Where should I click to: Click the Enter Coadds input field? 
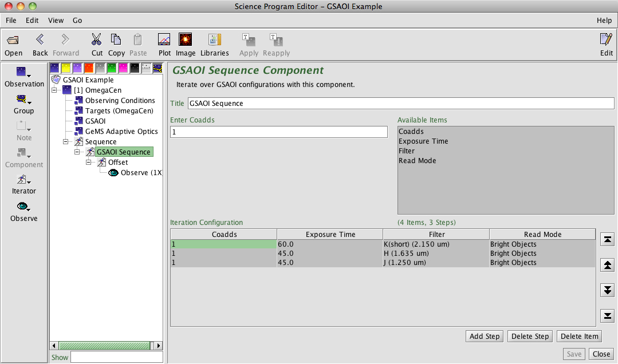pos(279,132)
